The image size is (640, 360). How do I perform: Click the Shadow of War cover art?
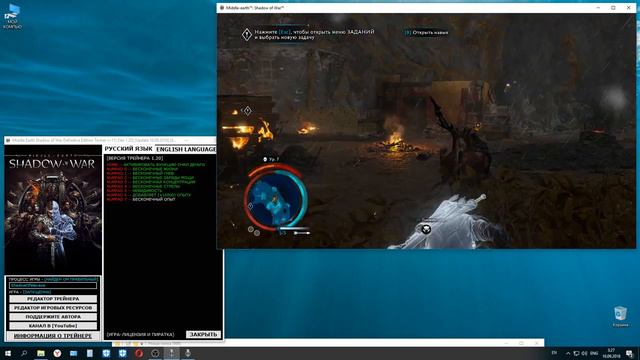(53, 210)
